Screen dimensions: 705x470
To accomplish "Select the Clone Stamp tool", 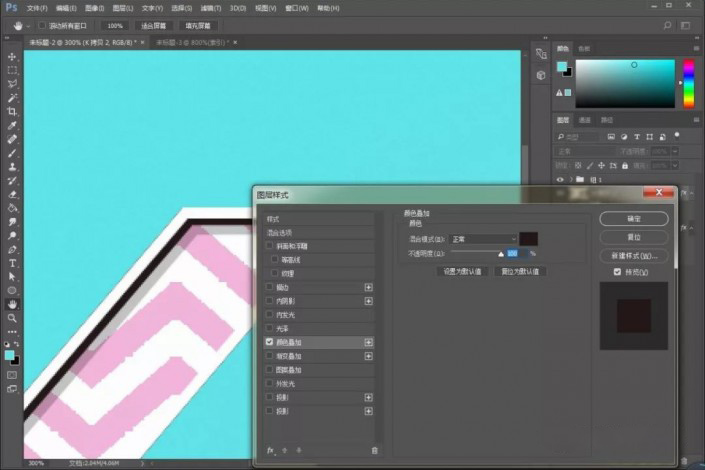I will click(12, 167).
